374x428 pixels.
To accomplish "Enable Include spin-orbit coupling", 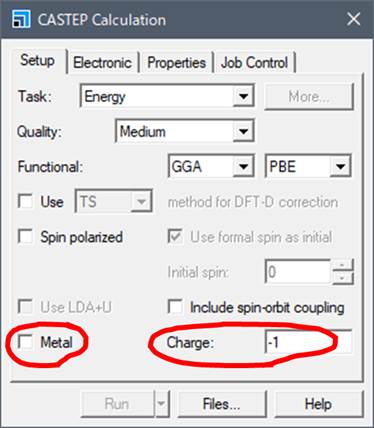I will click(x=175, y=307).
